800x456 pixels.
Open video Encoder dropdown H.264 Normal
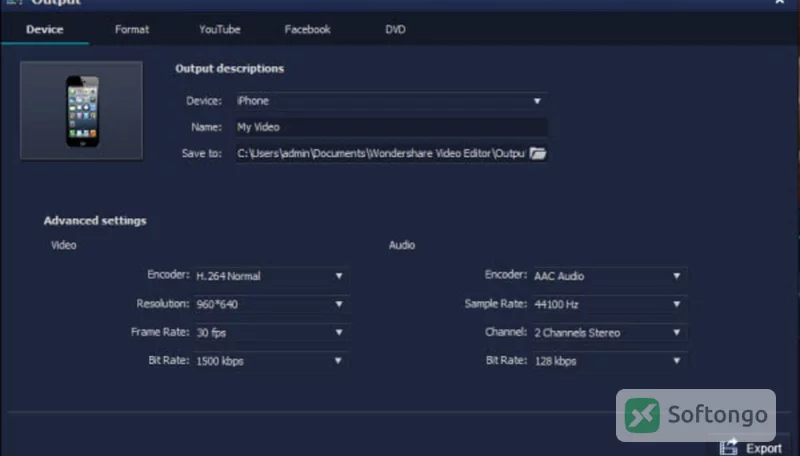click(x=271, y=276)
